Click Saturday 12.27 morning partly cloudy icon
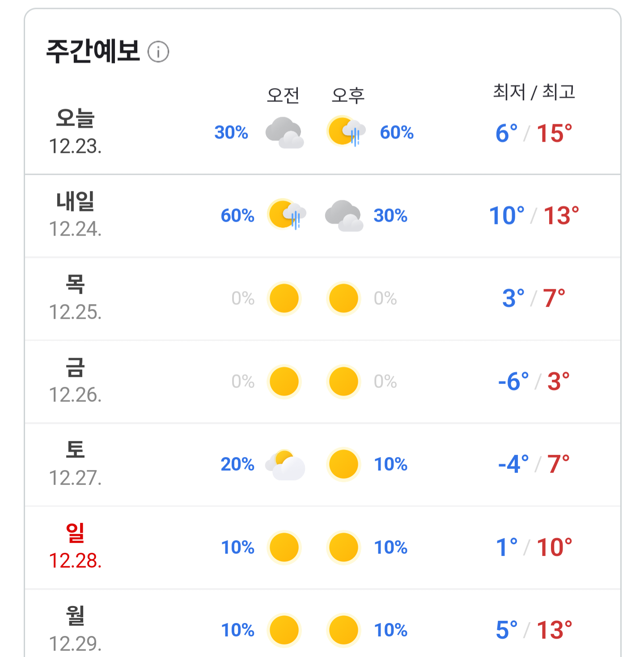The width and height of the screenshot is (644, 657). (285, 465)
